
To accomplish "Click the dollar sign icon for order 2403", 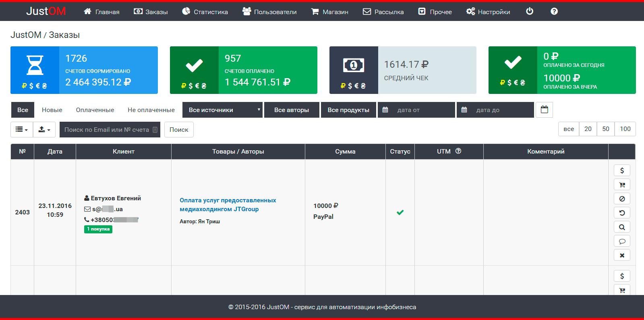I will click(622, 170).
